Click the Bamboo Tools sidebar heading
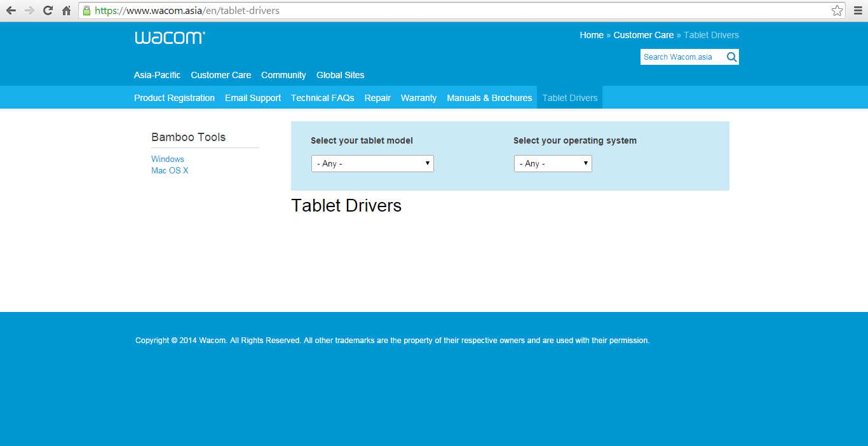Screen dimensions: 868x446 pos(188,137)
